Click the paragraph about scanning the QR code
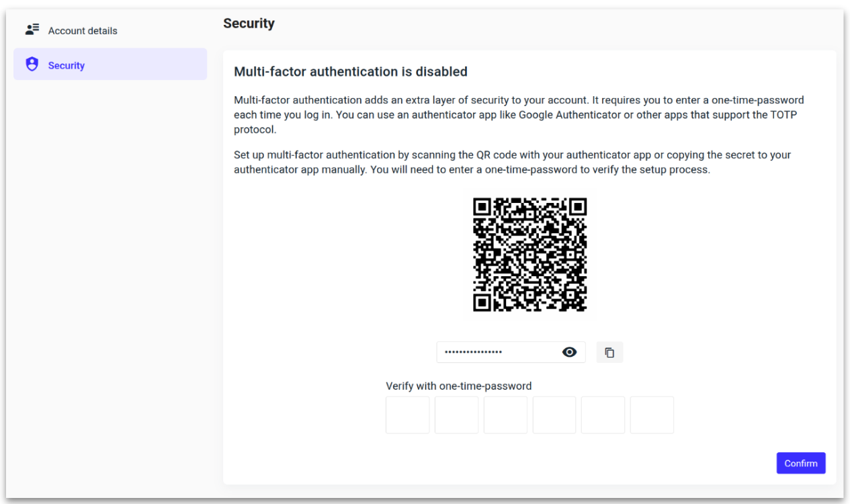The height and width of the screenshot is (504, 850). [511, 162]
